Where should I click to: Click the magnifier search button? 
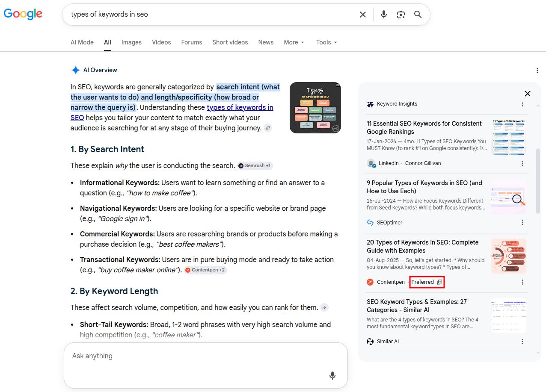[418, 15]
